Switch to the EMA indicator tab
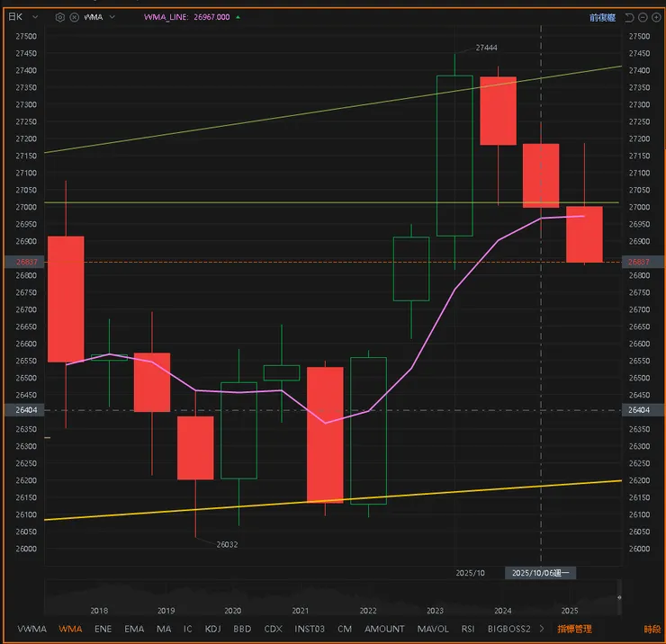The image size is (666, 644). click(x=134, y=629)
